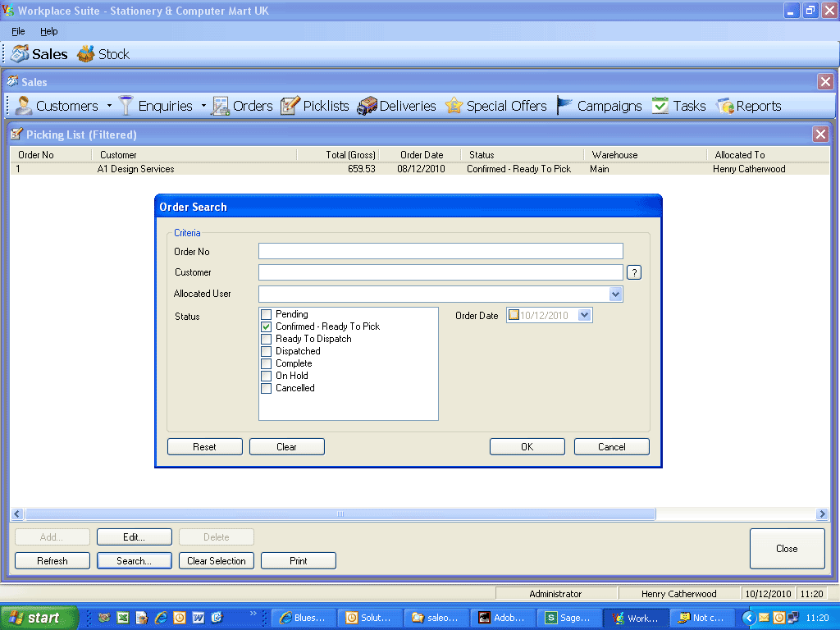Switch to the Solut... taskbar window

(x=370, y=618)
